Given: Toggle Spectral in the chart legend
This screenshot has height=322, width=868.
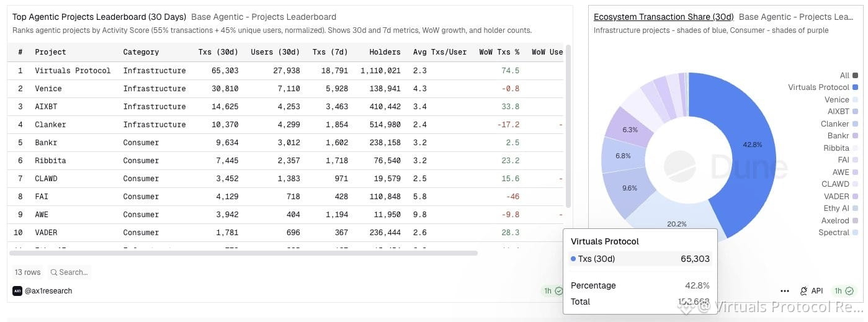Looking at the screenshot, I should (838, 233).
